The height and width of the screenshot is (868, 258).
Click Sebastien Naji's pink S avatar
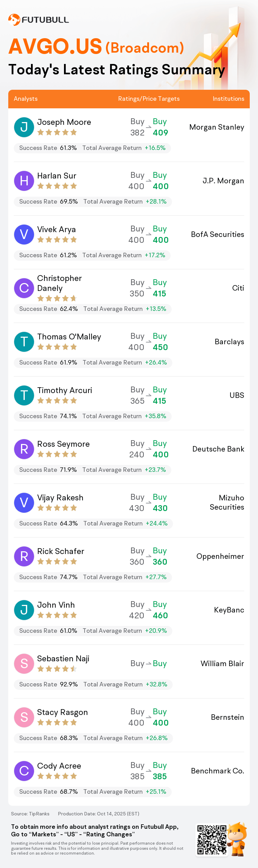[x=24, y=663]
